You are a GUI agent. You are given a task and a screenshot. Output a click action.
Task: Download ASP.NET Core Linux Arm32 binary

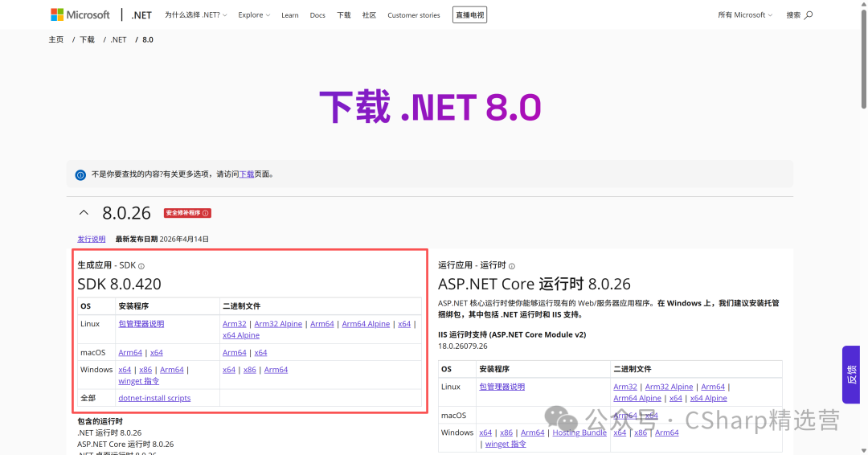click(x=625, y=387)
